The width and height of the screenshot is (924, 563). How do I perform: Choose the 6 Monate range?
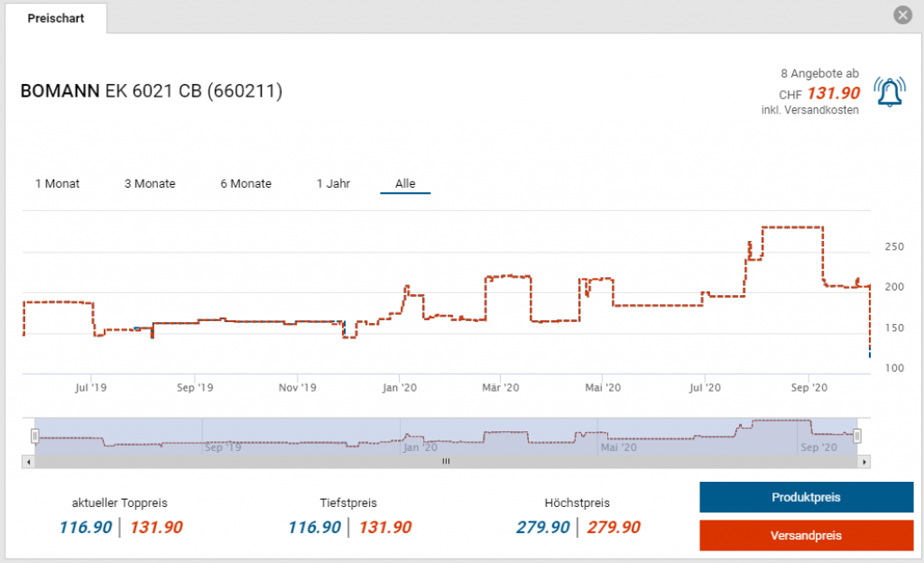(245, 183)
